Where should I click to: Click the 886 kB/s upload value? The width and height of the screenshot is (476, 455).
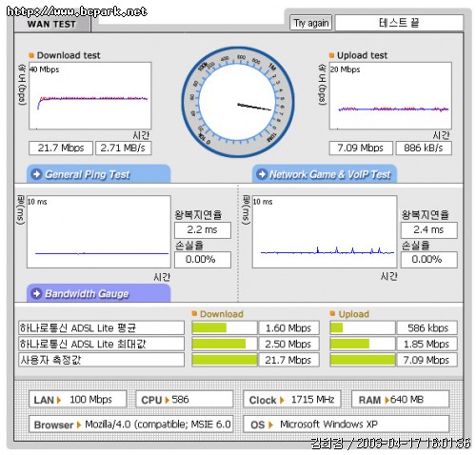click(424, 148)
